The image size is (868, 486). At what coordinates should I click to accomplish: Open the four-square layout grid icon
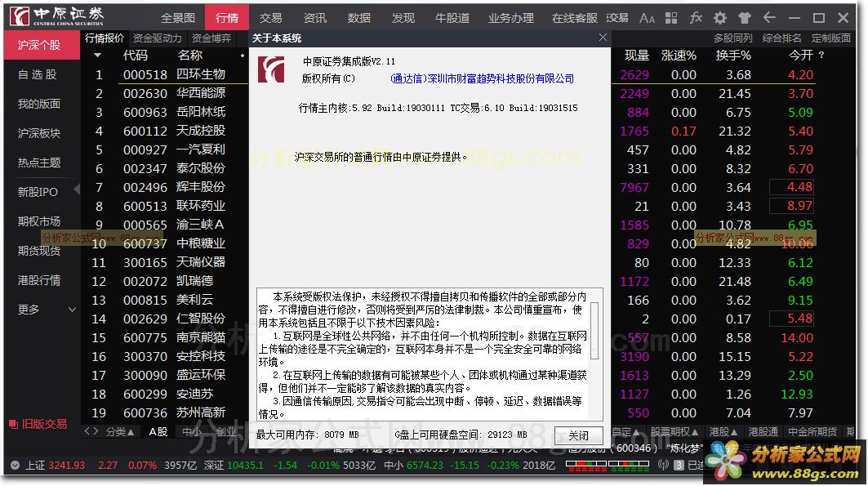[x=671, y=18]
